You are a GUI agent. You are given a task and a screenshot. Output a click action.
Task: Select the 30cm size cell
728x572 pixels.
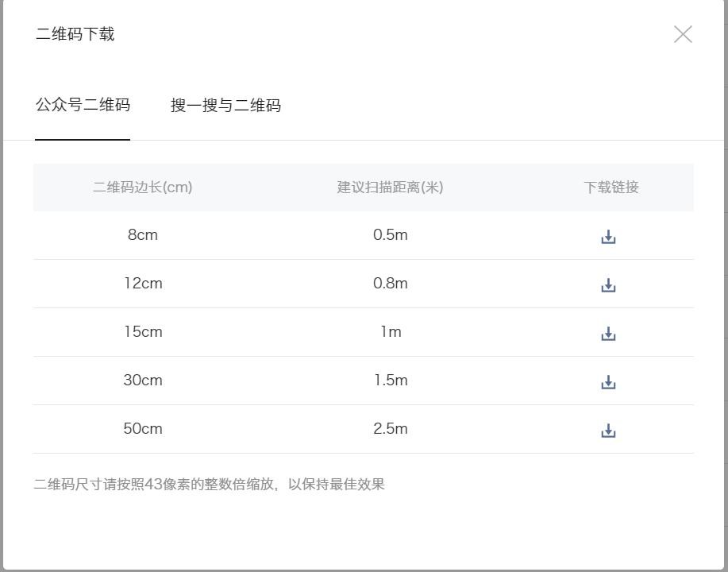[143, 381]
